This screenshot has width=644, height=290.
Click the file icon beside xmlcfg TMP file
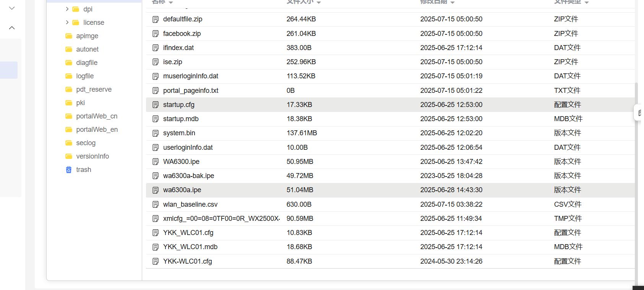156,219
